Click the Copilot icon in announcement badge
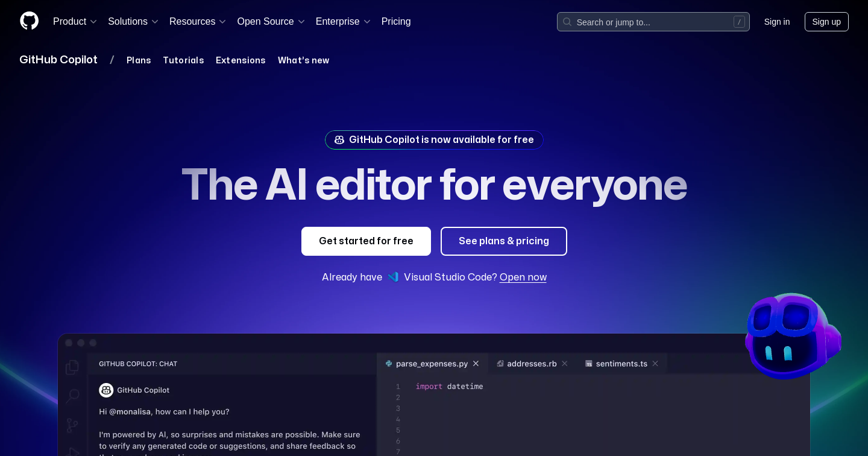 point(339,140)
